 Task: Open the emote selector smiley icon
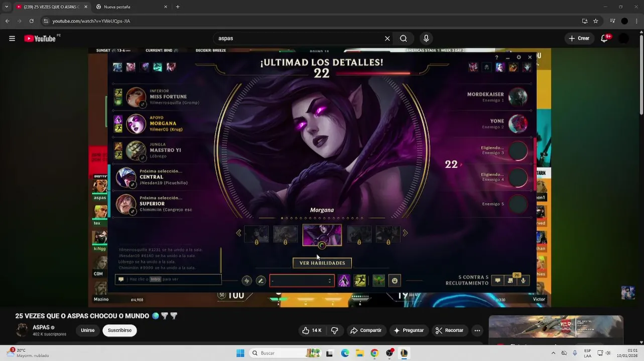click(x=395, y=281)
